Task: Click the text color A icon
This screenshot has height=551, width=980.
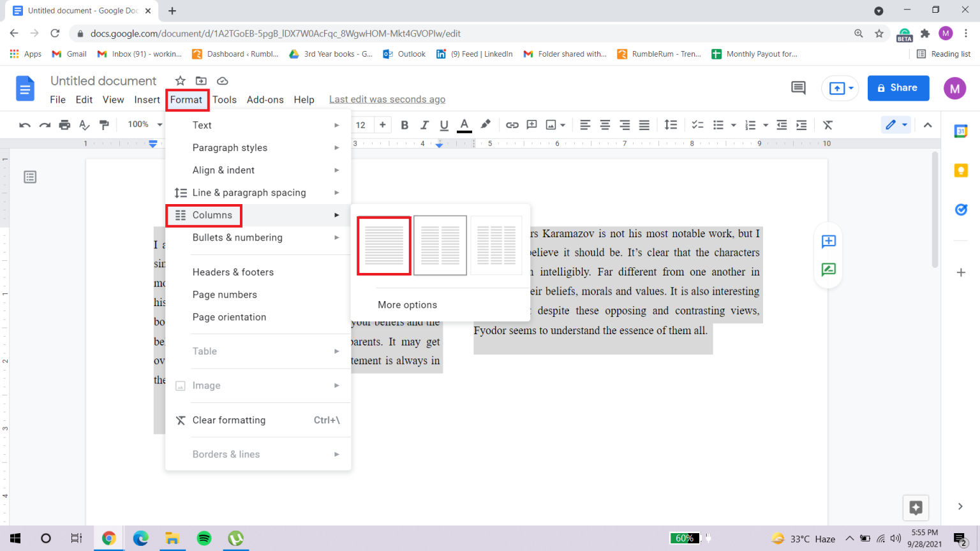Action: click(x=464, y=125)
